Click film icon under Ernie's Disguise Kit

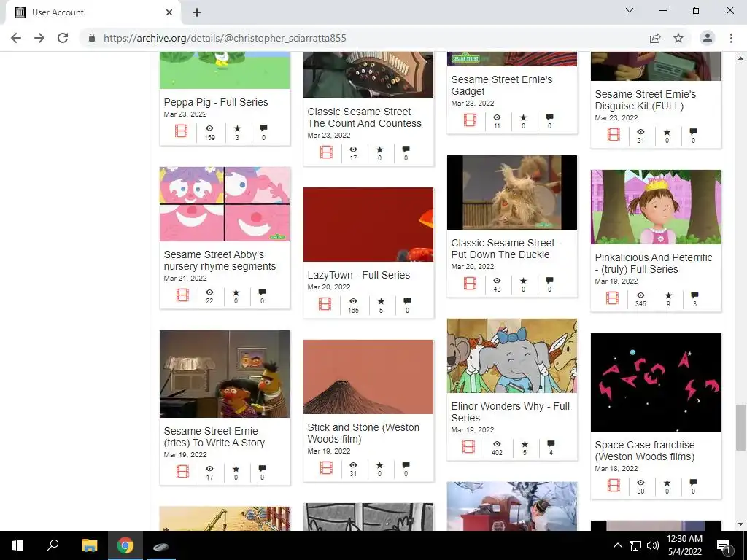click(x=614, y=134)
